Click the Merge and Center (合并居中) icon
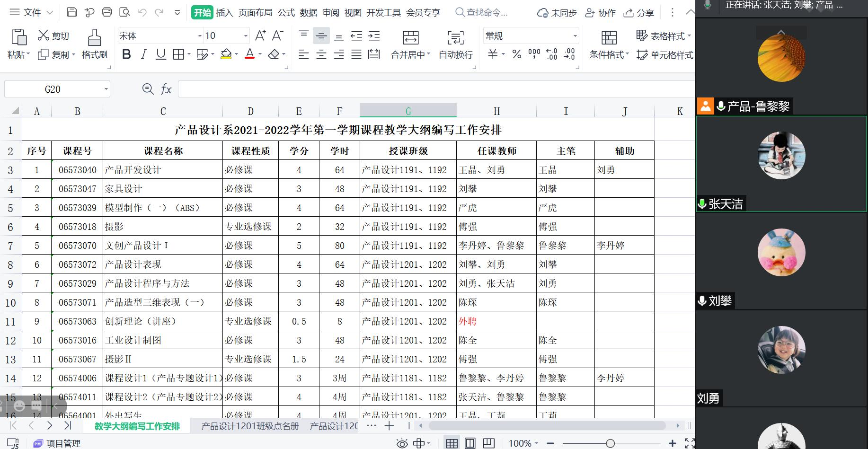This screenshot has width=868, height=449. (x=410, y=37)
